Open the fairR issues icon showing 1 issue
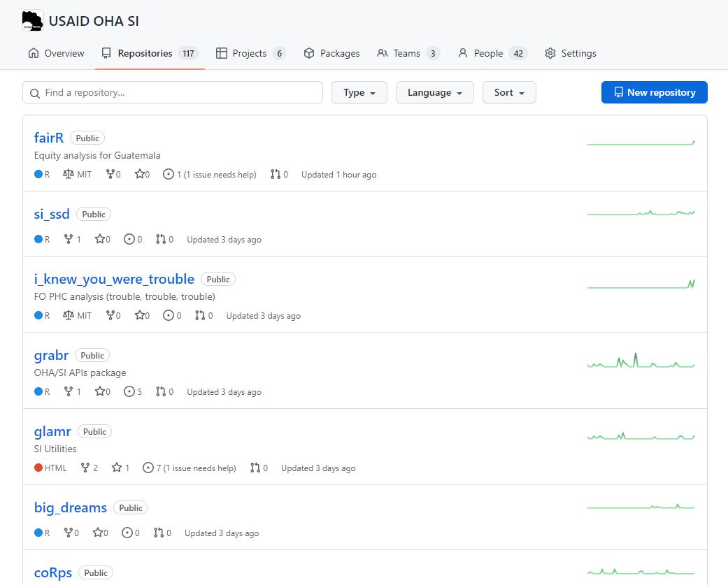Screen dimensions: 728x585 pyautogui.click(x=168, y=174)
